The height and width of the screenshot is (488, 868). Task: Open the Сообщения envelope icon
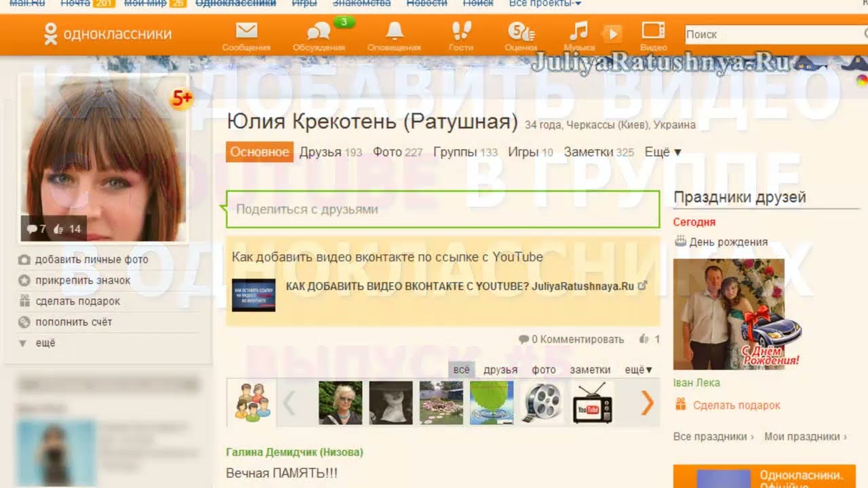click(x=246, y=31)
